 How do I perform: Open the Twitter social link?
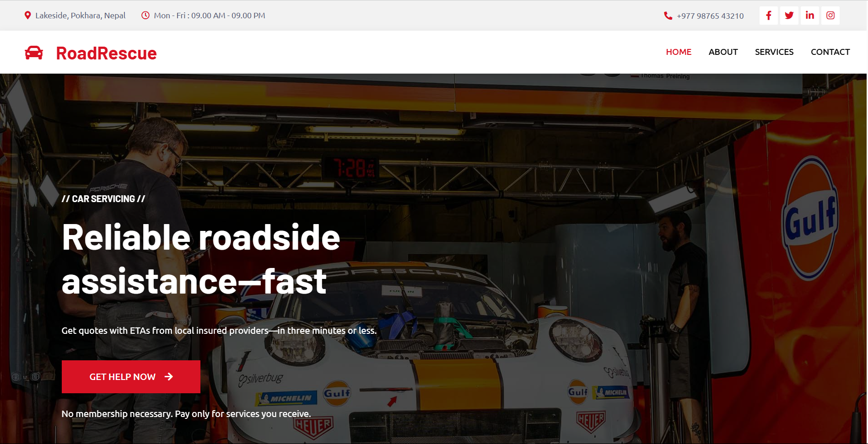pos(789,16)
